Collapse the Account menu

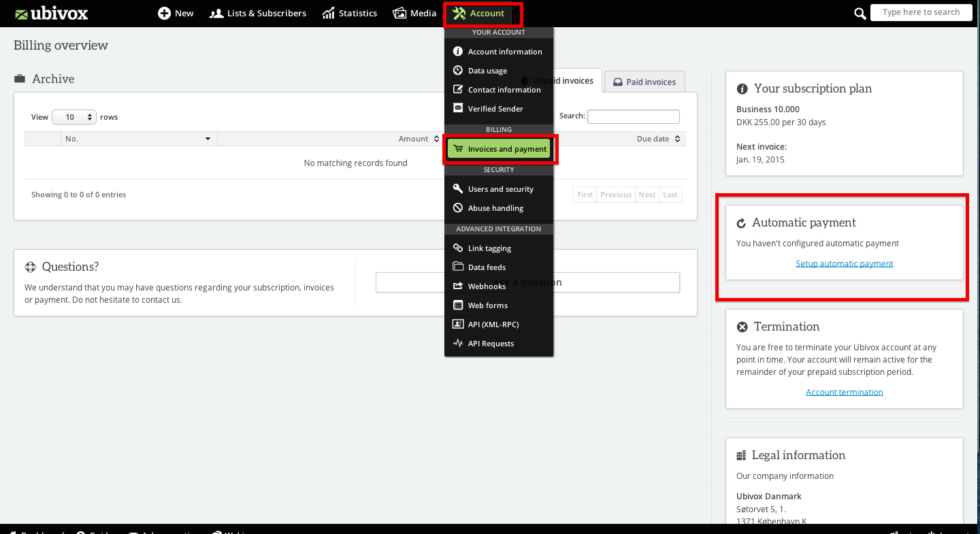pyautogui.click(x=479, y=13)
